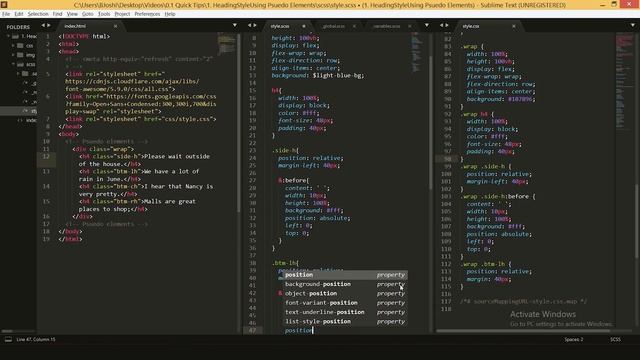Select 'font-variant-position' autocomplete suggestion
This screenshot has width=640, height=360.
pyautogui.click(x=345, y=303)
